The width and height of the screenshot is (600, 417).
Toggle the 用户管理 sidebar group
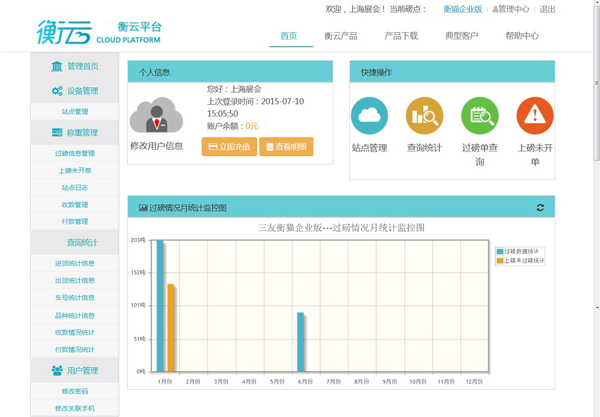click(x=75, y=371)
